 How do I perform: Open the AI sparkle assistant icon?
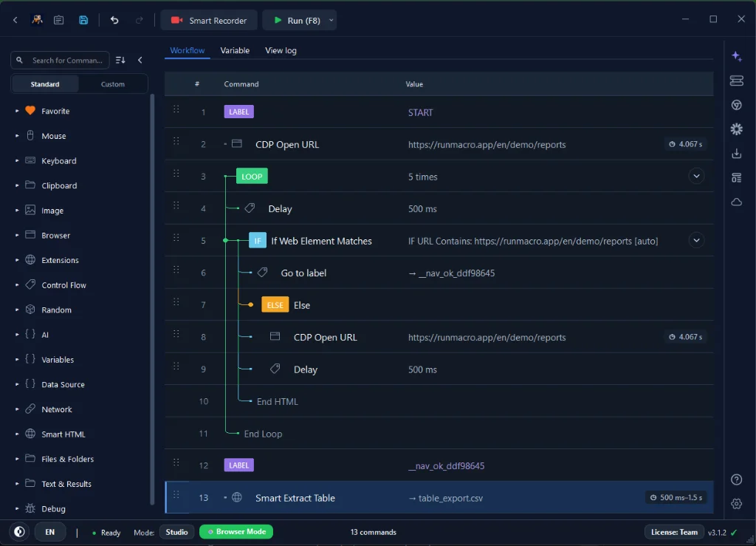tap(736, 56)
